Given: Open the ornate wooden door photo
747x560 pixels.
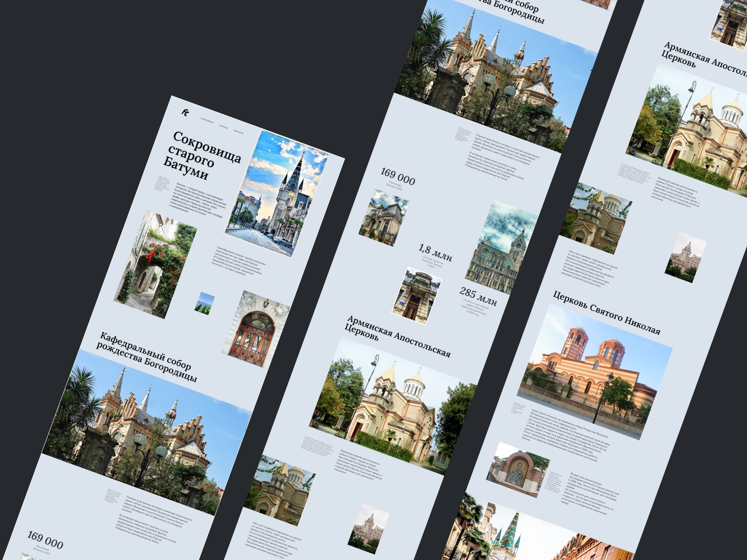Looking at the screenshot, I should click(255, 329).
